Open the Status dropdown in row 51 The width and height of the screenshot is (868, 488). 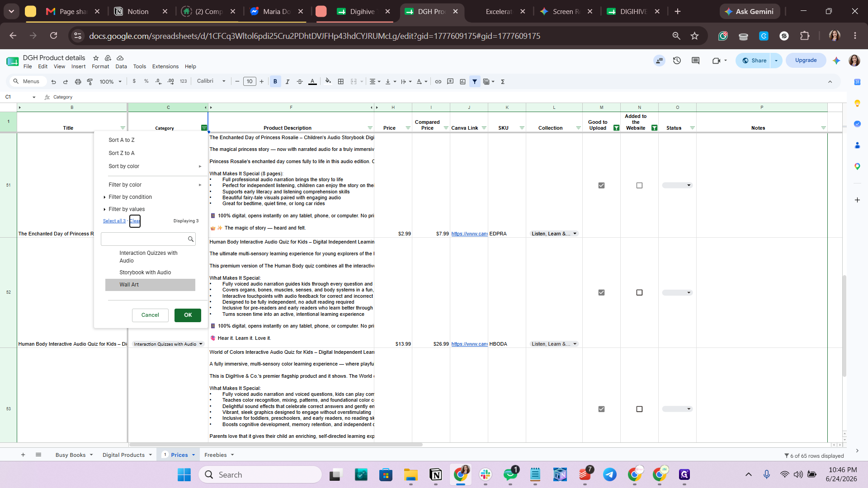pyautogui.click(x=677, y=185)
